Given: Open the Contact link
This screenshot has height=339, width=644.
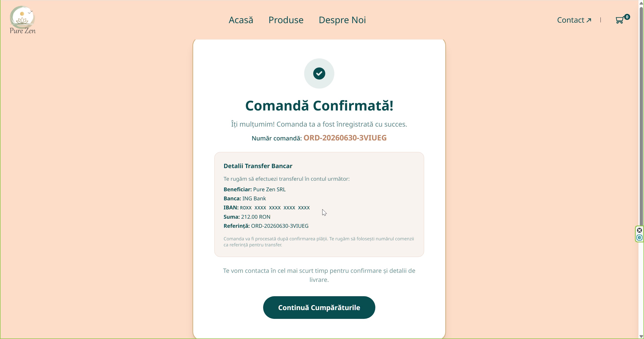Looking at the screenshot, I should 574,20.
